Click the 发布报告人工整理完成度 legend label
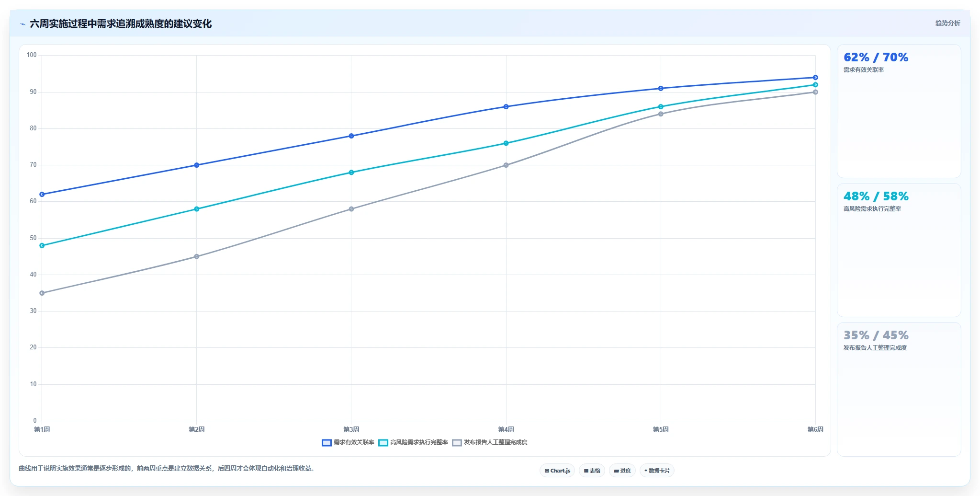Screen dimensions: 980x496 [x=496, y=442]
